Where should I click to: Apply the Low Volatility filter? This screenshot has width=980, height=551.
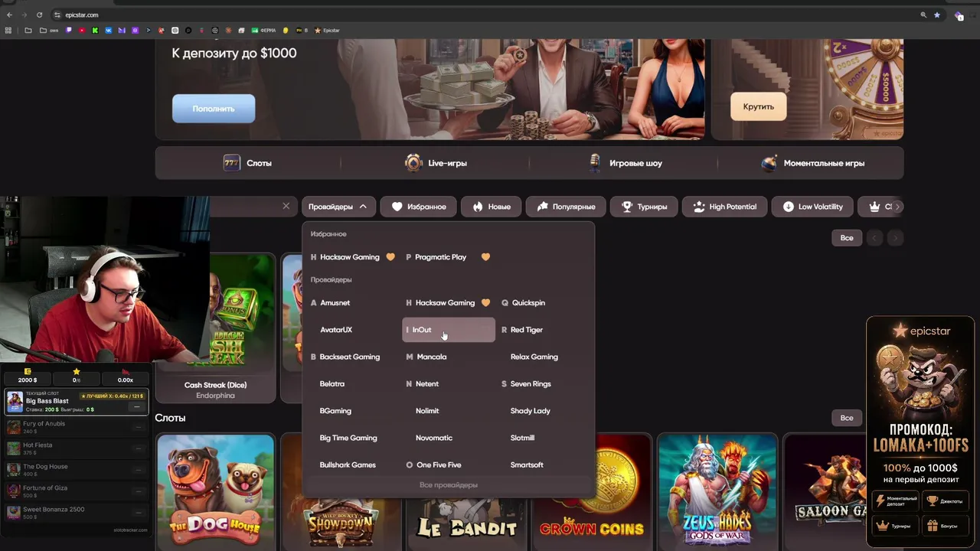click(x=812, y=207)
